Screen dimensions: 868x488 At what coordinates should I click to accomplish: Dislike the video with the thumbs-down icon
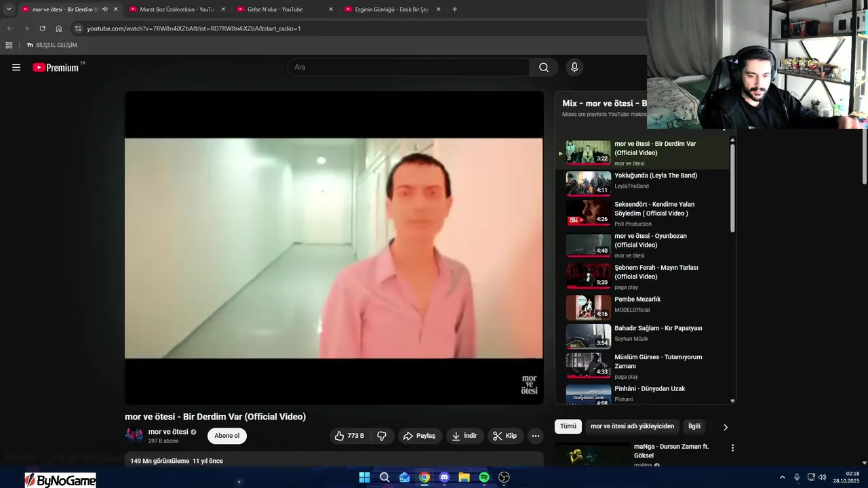pos(382,436)
